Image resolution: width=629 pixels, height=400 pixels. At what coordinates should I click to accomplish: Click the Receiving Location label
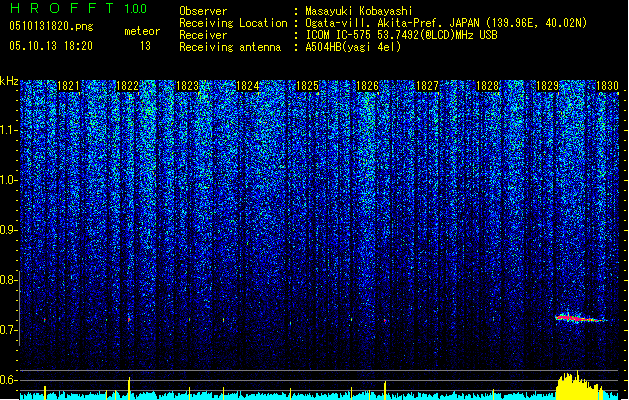click(x=233, y=24)
